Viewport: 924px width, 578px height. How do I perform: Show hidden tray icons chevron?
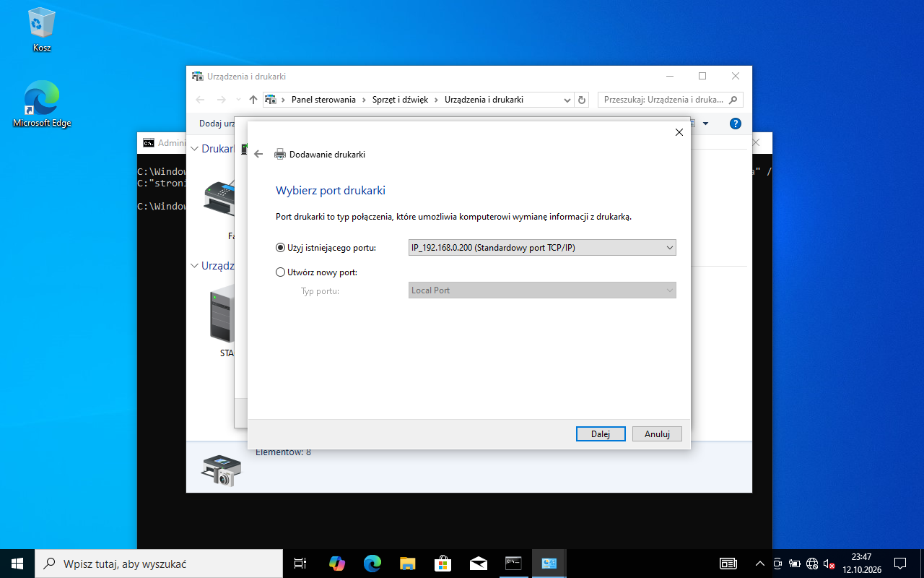click(759, 564)
